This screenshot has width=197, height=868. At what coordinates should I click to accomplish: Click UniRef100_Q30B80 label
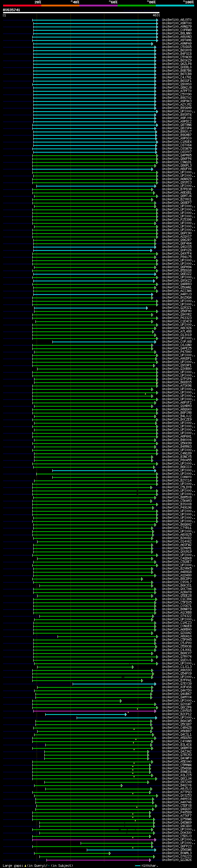click(177, 369)
